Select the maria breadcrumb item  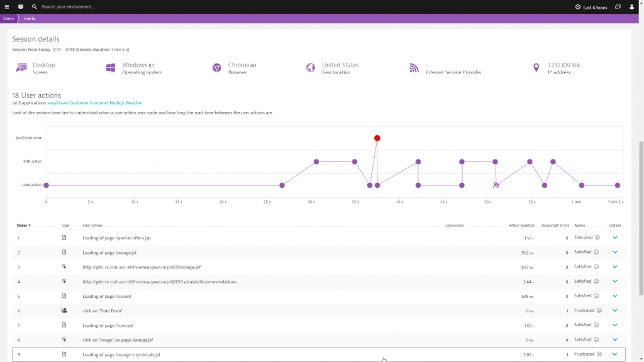(x=30, y=19)
